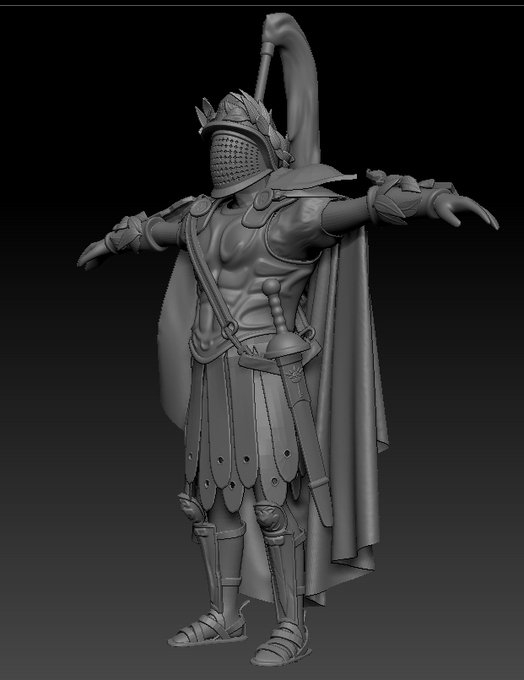This screenshot has height=680, width=524.
Task: Select the sword pommel at the waist
Action: tap(272, 287)
